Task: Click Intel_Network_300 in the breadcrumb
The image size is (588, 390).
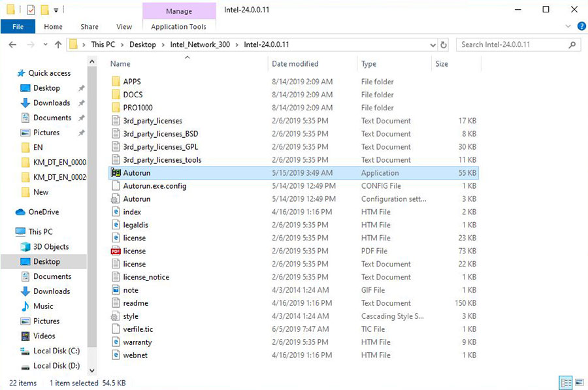Action: tap(200, 44)
